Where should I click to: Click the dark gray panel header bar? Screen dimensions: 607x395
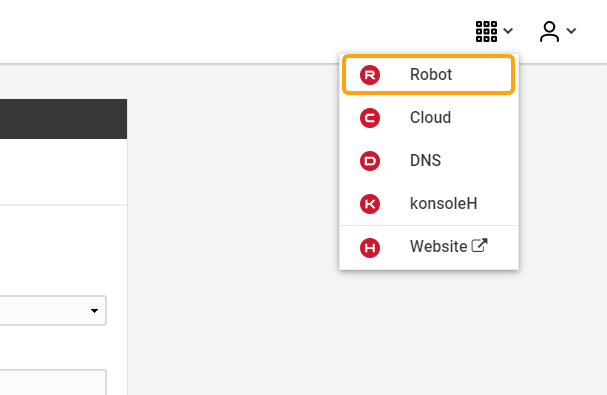tap(63, 119)
